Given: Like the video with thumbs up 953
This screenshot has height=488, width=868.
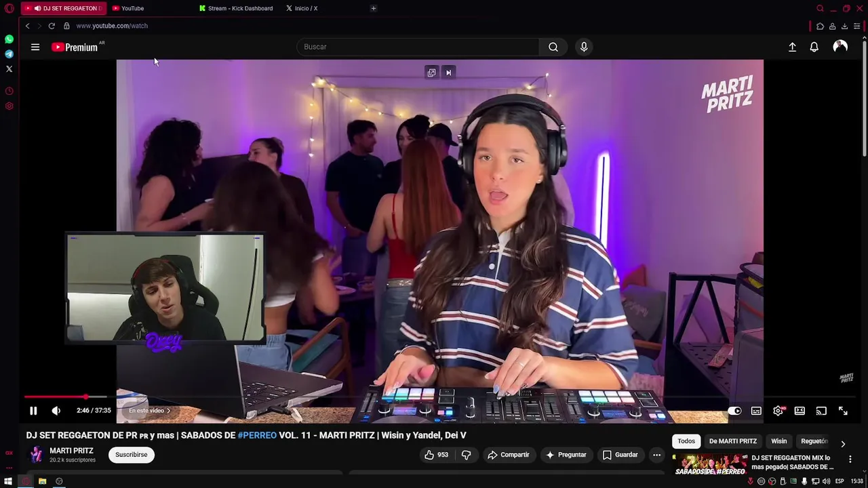Looking at the screenshot, I should [x=436, y=455].
